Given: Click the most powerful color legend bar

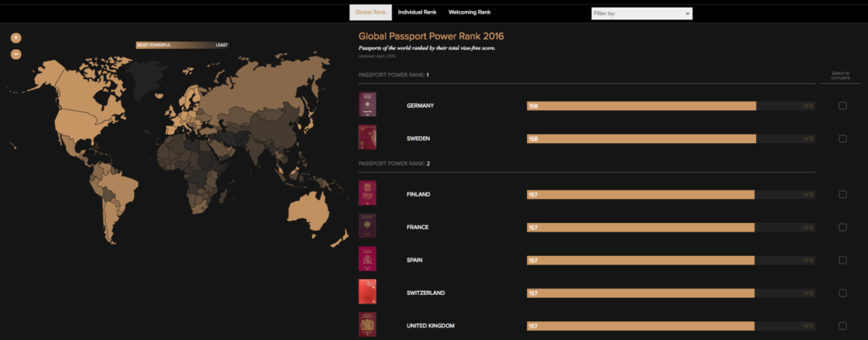Looking at the screenshot, I should (182, 45).
